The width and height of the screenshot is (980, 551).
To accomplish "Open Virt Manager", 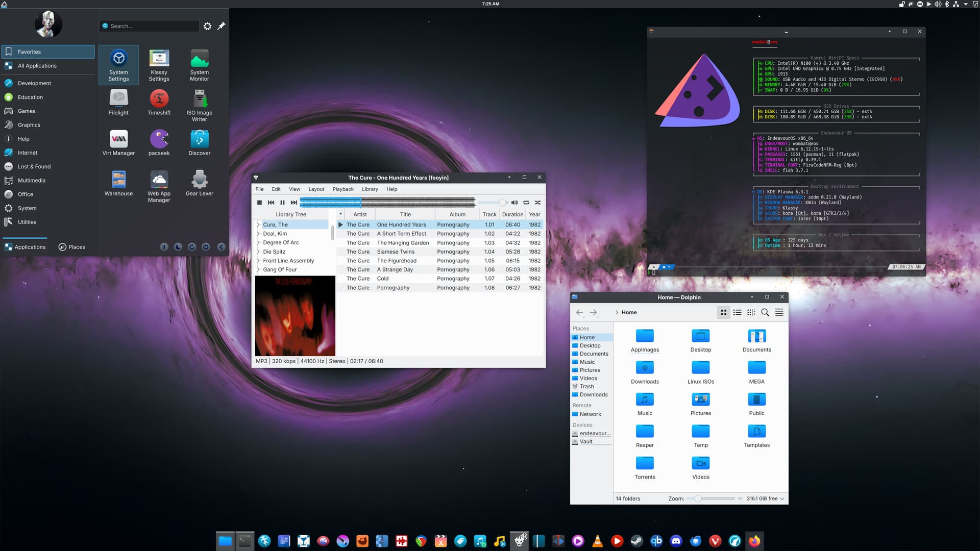I will click(118, 143).
